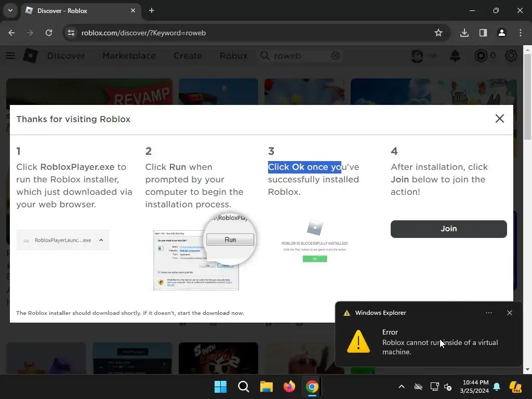
Task: Open Roblox notifications bell
Action: (455, 56)
